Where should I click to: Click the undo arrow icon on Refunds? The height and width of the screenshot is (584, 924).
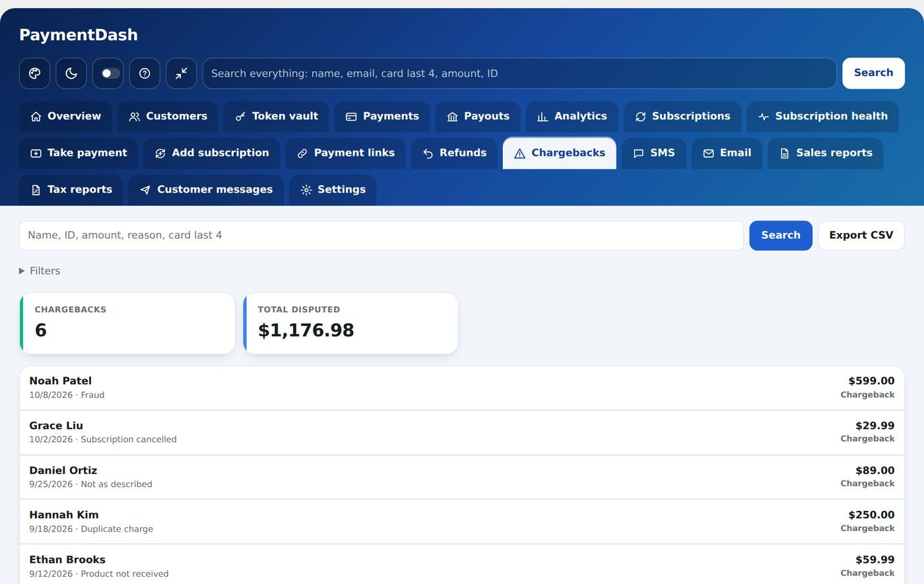[x=428, y=154]
